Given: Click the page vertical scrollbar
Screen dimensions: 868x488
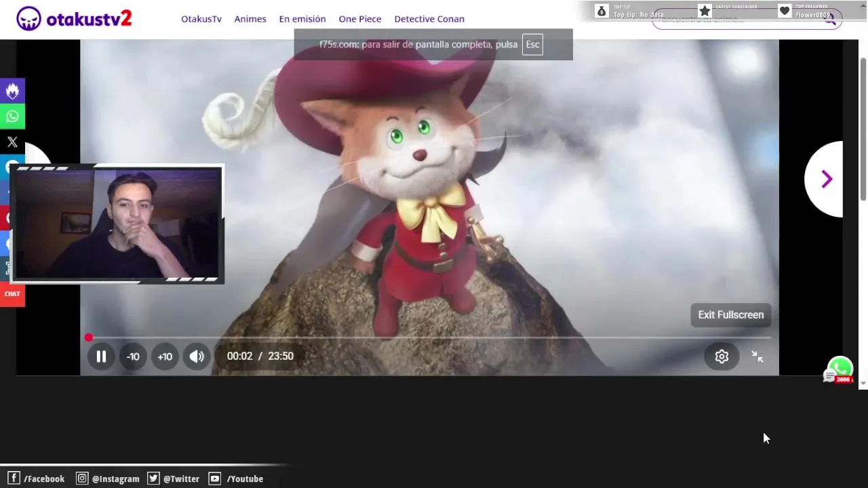Looking at the screenshot, I should pyautogui.click(x=863, y=129).
